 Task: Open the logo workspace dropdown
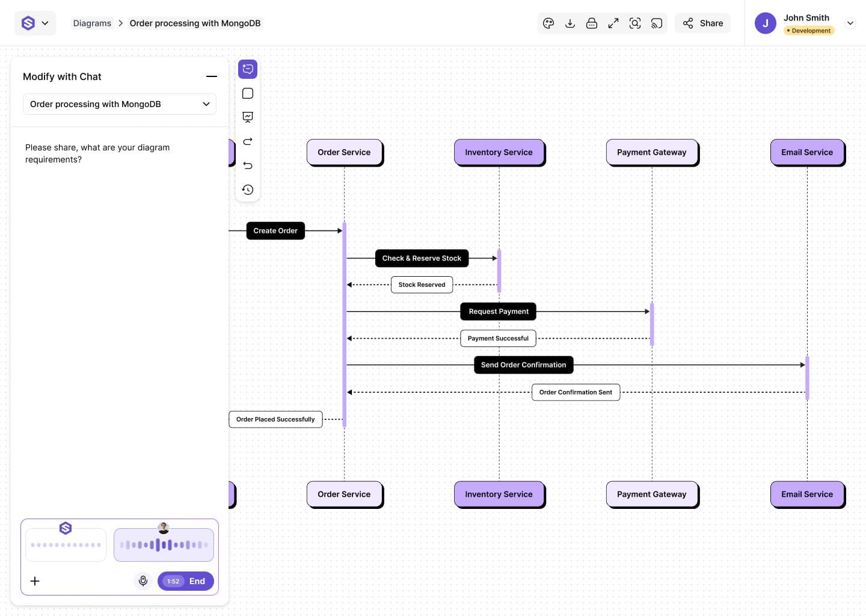pyautogui.click(x=35, y=23)
